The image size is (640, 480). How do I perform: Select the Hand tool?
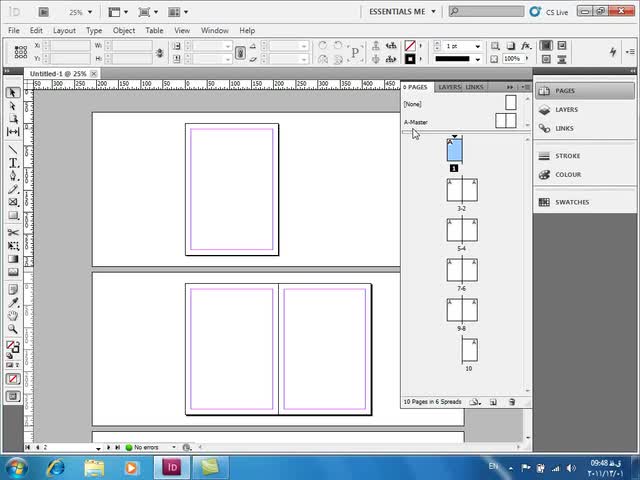(13, 316)
